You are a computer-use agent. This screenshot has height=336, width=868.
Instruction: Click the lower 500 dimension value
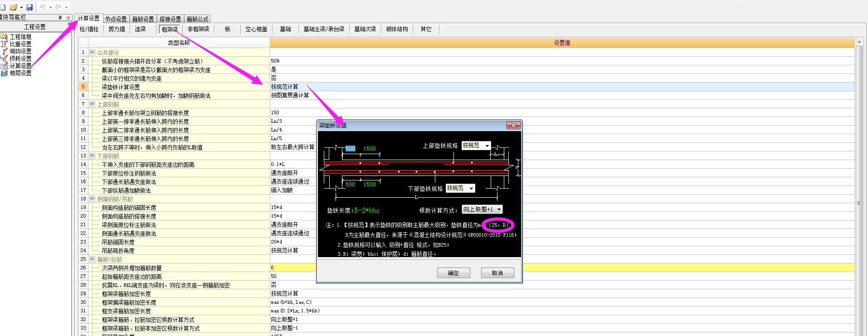point(350,185)
